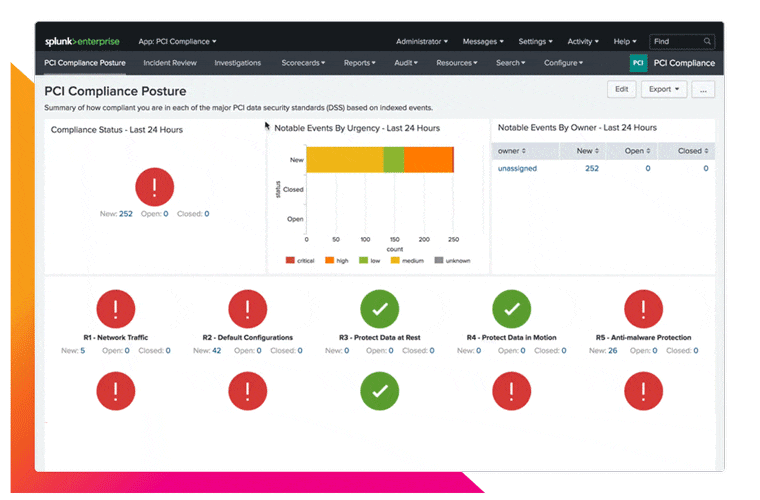Click R2 Default Configurations New 42 value
Viewport: 760px width, 500px height.
(216, 351)
